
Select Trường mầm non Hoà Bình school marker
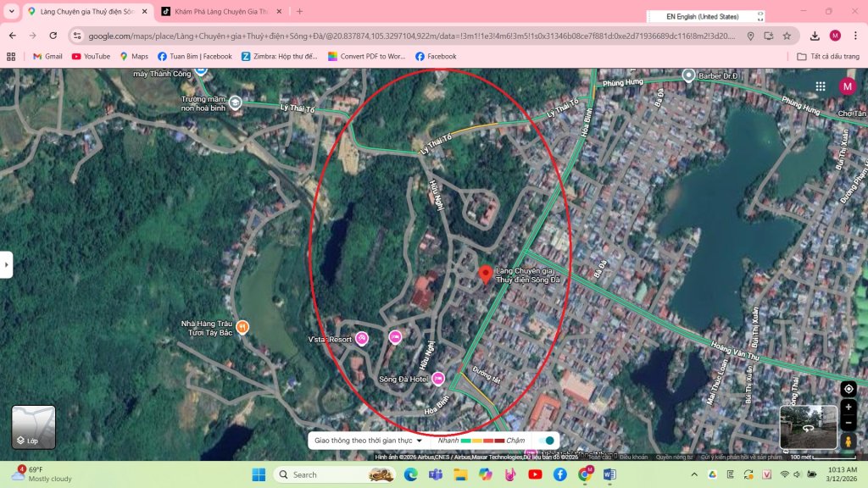coord(236,103)
